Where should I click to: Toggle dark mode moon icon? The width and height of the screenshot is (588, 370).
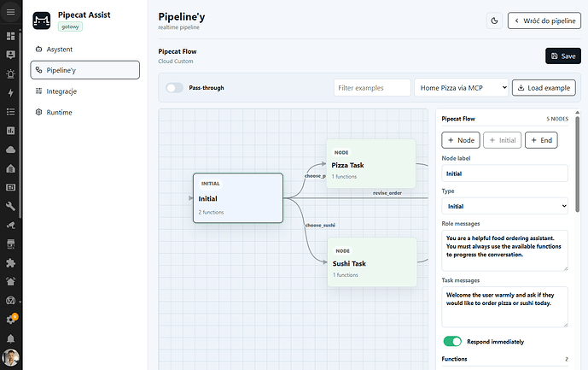click(x=494, y=21)
